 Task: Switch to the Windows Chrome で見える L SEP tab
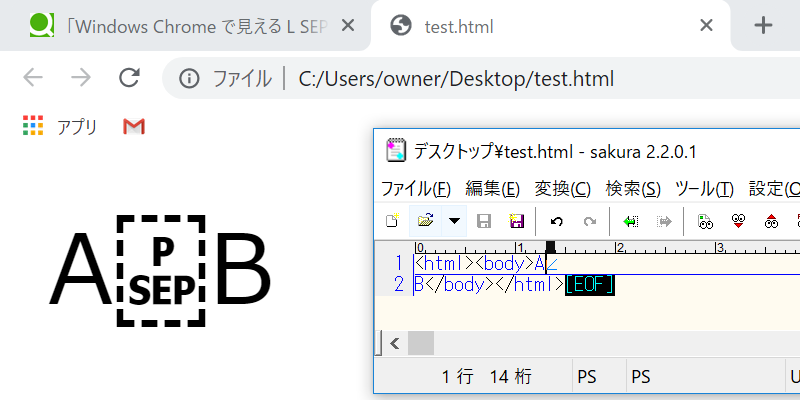tap(185, 26)
